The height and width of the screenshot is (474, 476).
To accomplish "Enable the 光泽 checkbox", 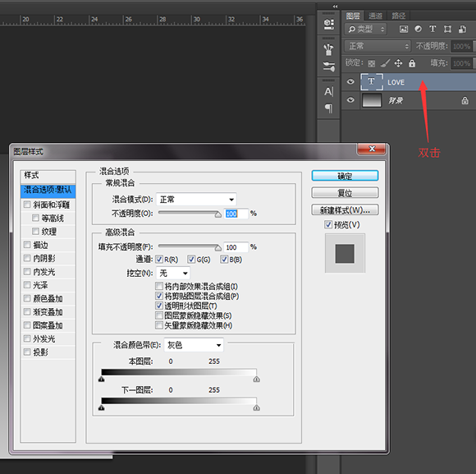I will pyautogui.click(x=27, y=285).
